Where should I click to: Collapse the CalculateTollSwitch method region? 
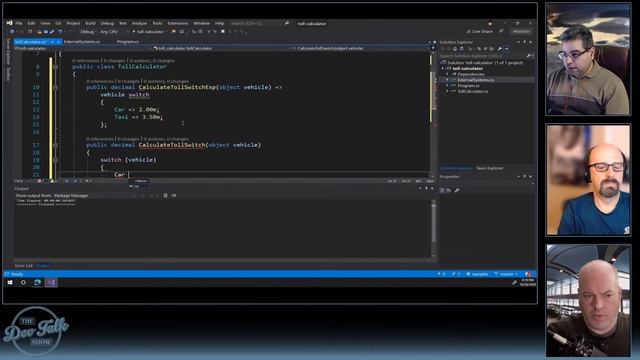coord(56,145)
